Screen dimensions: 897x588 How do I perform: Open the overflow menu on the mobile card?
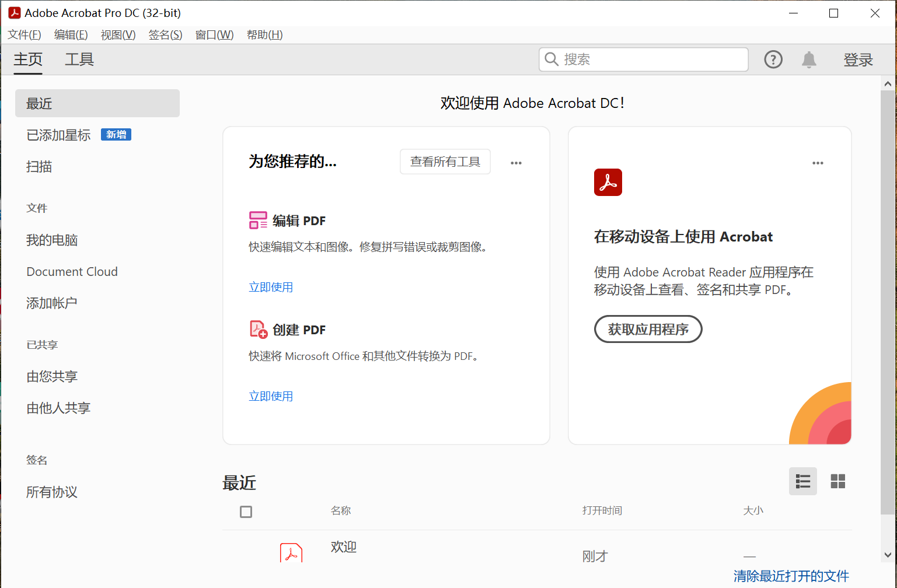click(818, 163)
